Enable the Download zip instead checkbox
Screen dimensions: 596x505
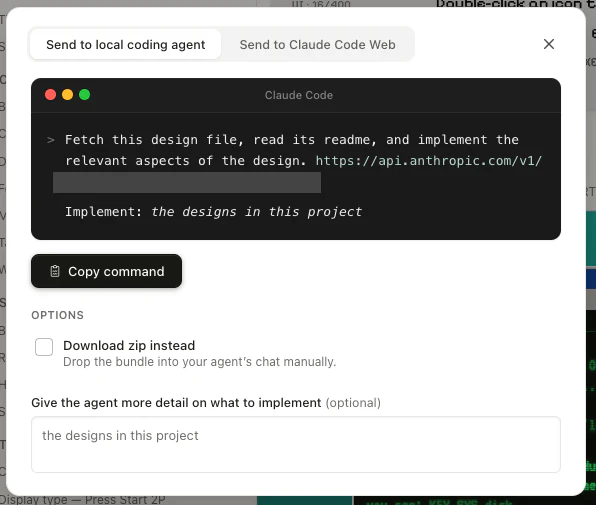pyautogui.click(x=44, y=347)
